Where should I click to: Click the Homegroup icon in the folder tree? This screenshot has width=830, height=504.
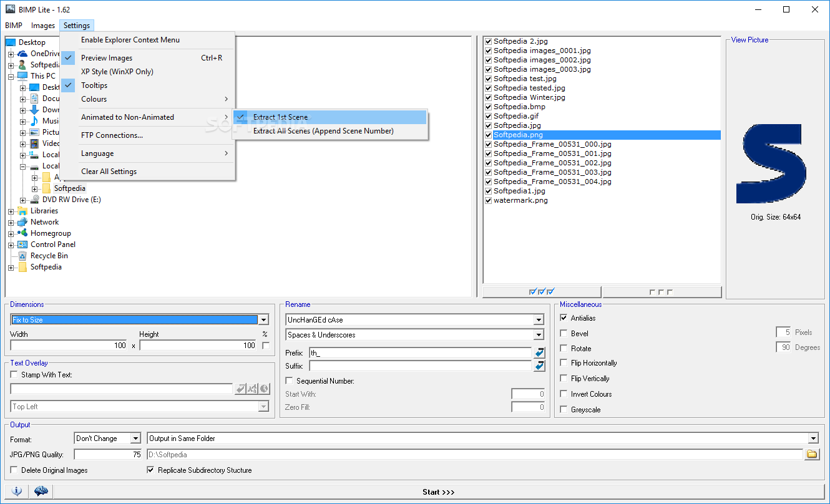(x=22, y=233)
